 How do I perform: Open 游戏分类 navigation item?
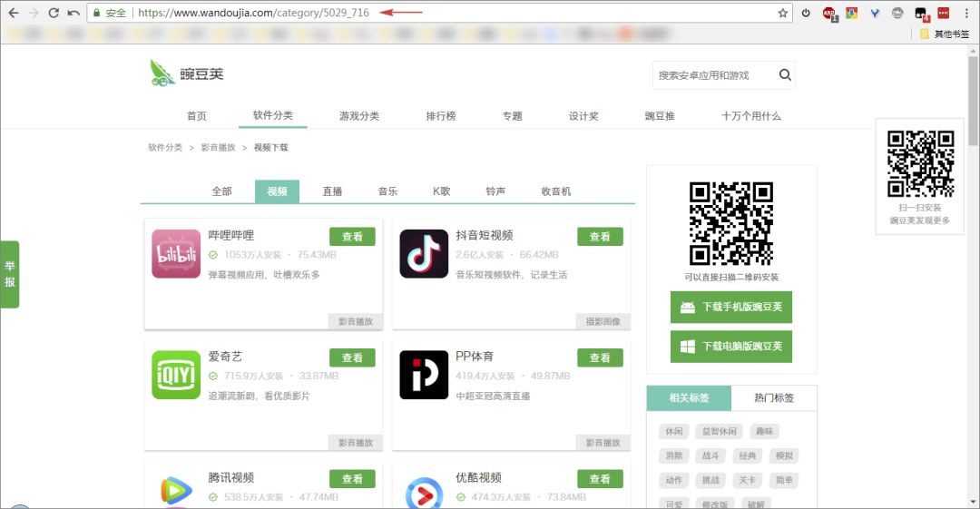pos(359,116)
